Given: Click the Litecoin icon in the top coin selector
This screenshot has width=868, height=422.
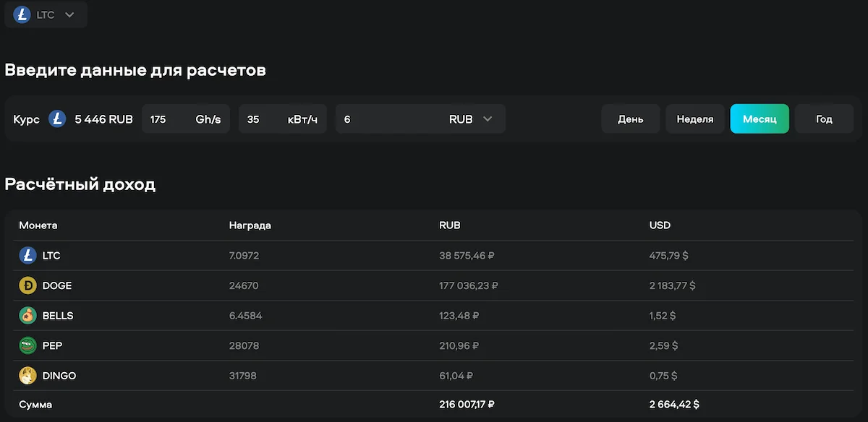Looking at the screenshot, I should pos(22,14).
